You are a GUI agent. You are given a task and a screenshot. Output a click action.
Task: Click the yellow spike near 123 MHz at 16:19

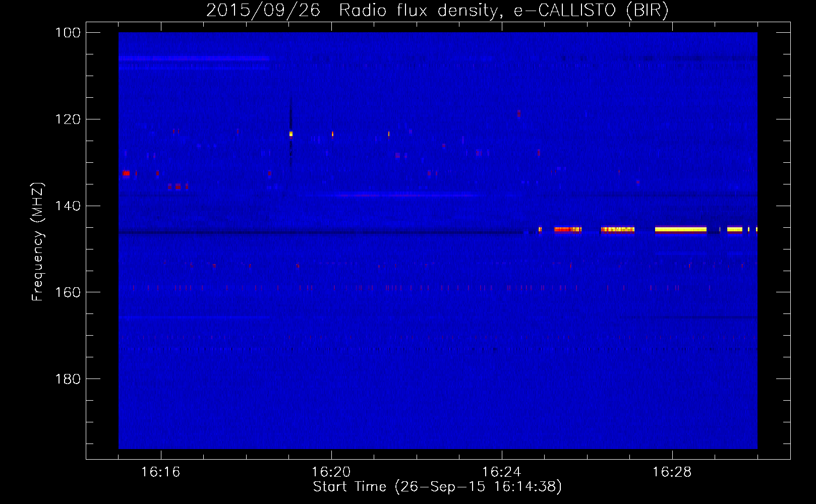point(291,134)
